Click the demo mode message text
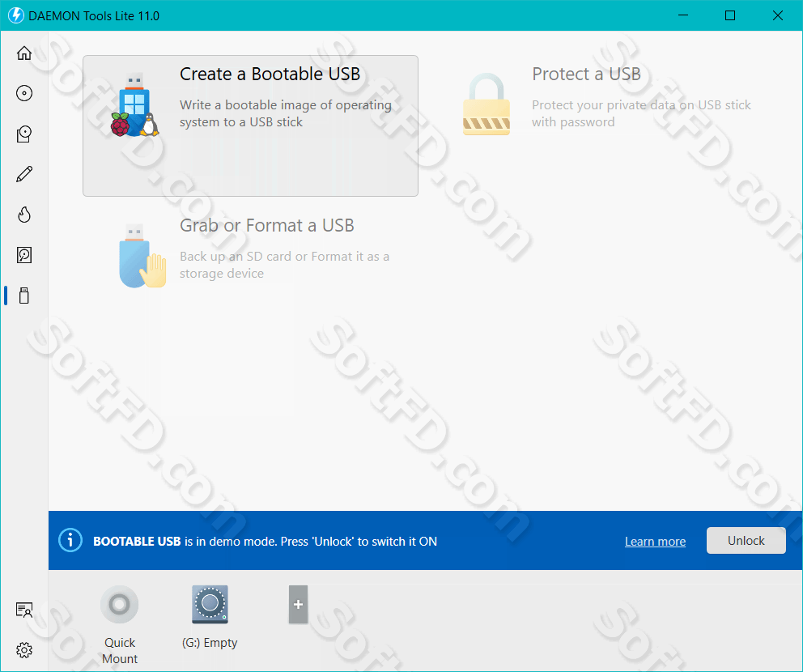Viewport: 803px width, 672px height. coord(266,542)
